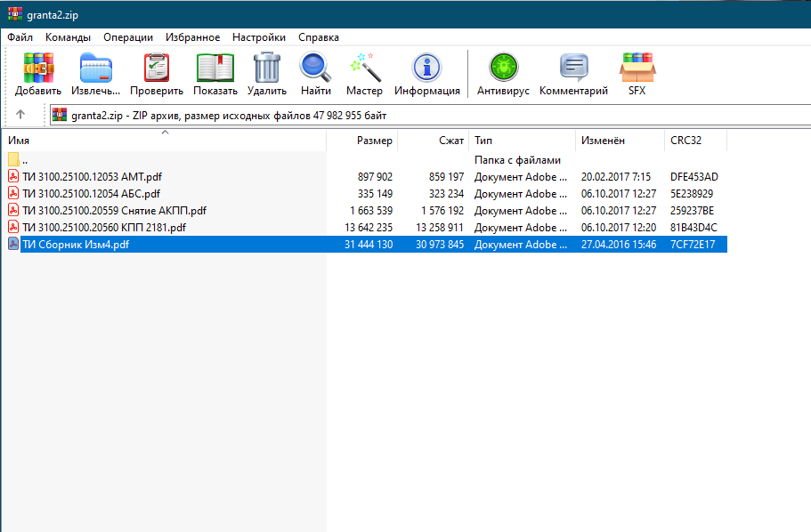811x532 pixels.
Task: Open the Настройки menu
Action: pyautogui.click(x=259, y=37)
